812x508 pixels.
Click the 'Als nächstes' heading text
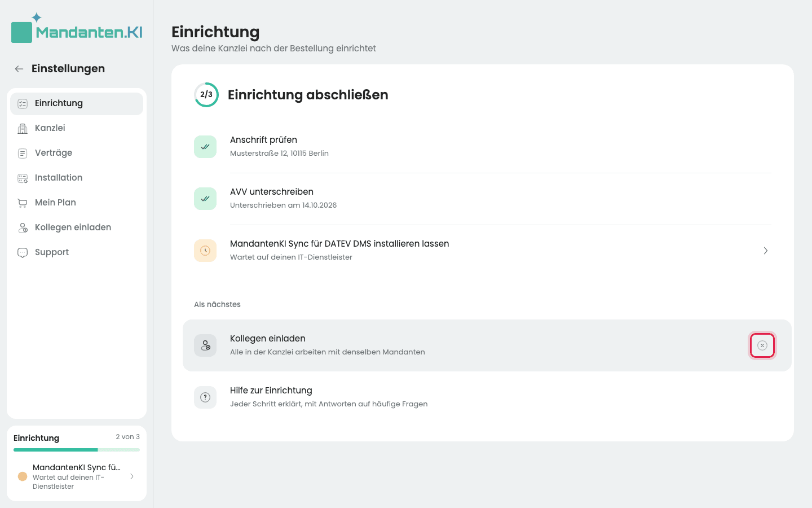[217, 305]
